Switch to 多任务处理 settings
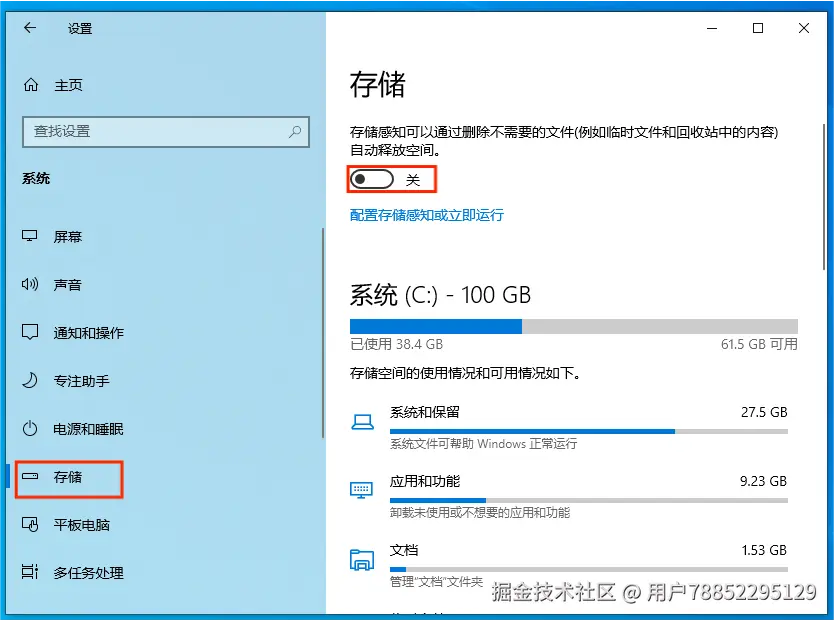 pos(90,573)
